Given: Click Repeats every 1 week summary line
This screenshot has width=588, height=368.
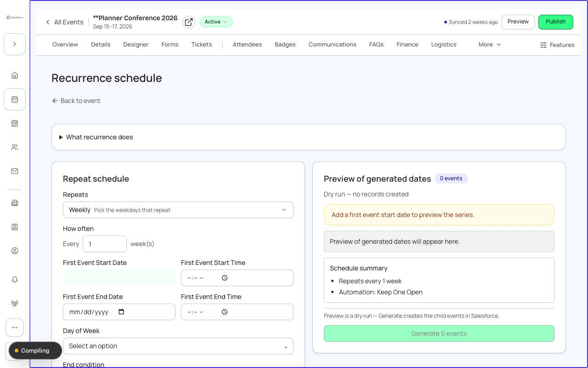Looking at the screenshot, I should point(370,281).
